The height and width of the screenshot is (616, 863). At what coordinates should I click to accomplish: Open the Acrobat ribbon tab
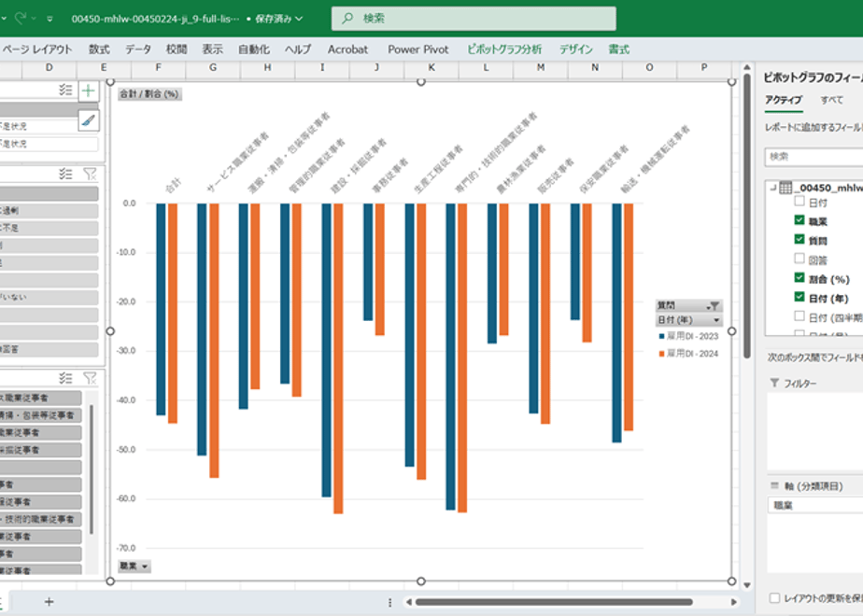click(347, 49)
